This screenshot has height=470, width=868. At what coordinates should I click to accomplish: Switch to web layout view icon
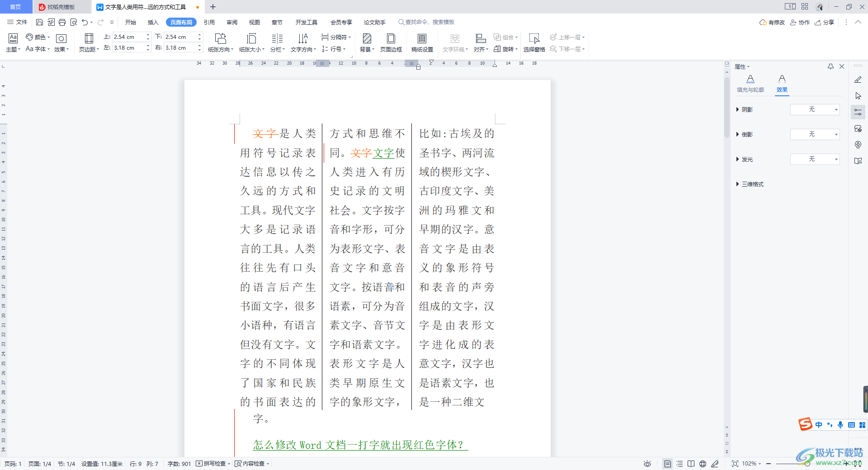click(703, 464)
